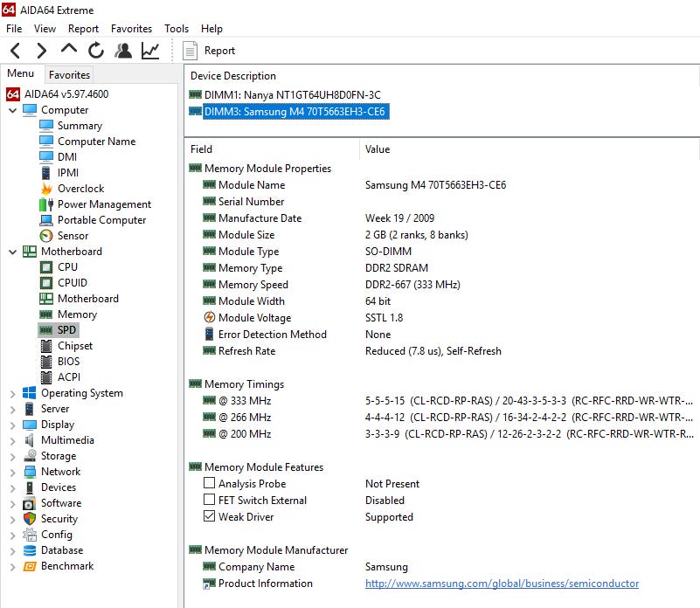Screen dimensions: 700x608
Task: Click the Config gear icon
Action: (x=30, y=535)
